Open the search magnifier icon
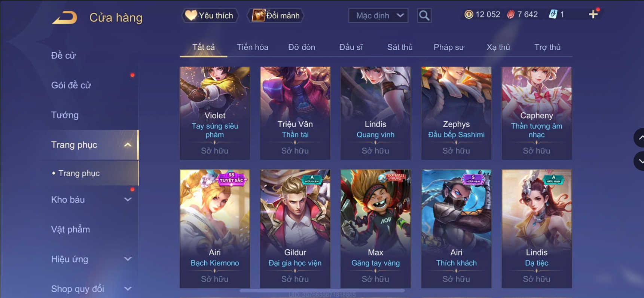 (424, 16)
